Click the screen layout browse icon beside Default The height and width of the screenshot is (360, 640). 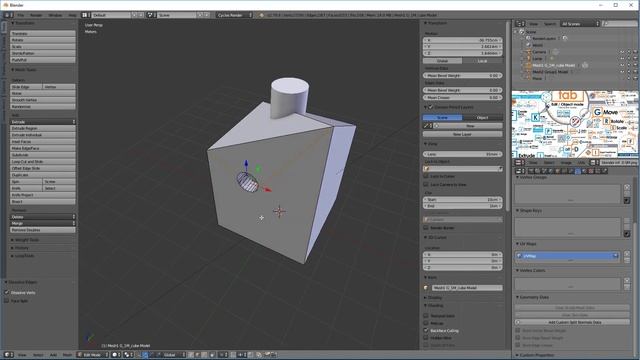(86, 15)
